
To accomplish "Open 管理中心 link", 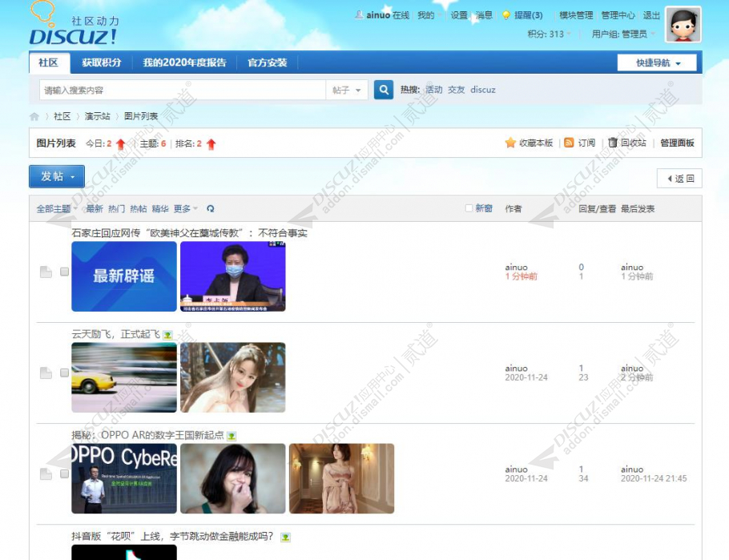I will (618, 15).
